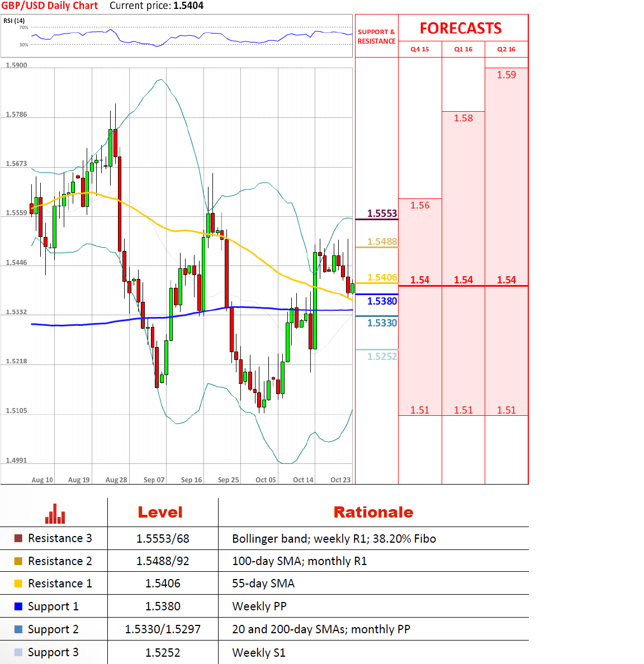This screenshot has height=664, width=644.
Task: Click the Resistance 3 maroon color swatch
Action: coord(18,538)
